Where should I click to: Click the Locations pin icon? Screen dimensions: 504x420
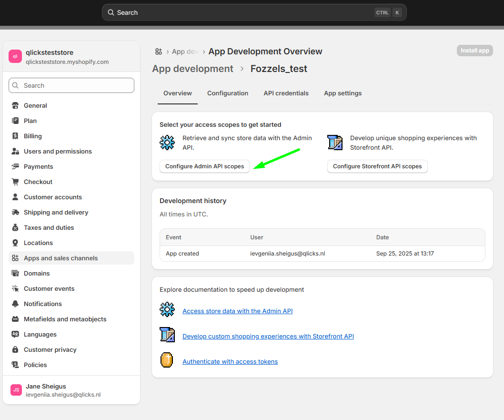pos(15,243)
